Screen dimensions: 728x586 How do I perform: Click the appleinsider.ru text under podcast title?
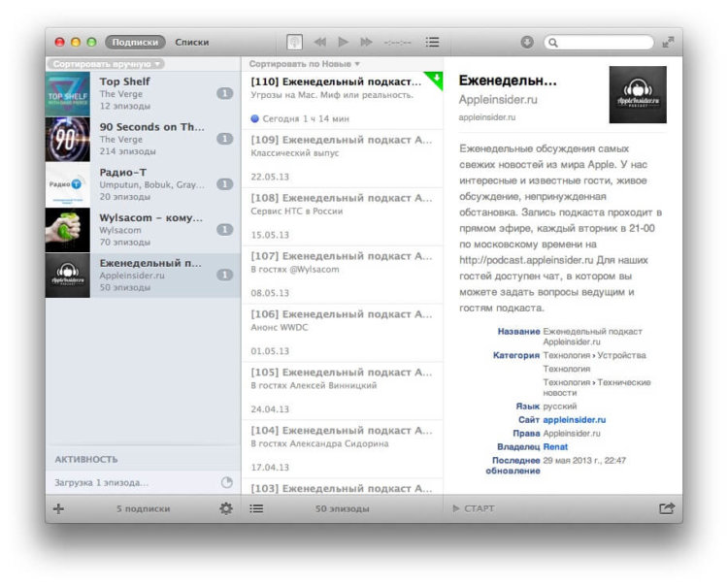coord(487,117)
